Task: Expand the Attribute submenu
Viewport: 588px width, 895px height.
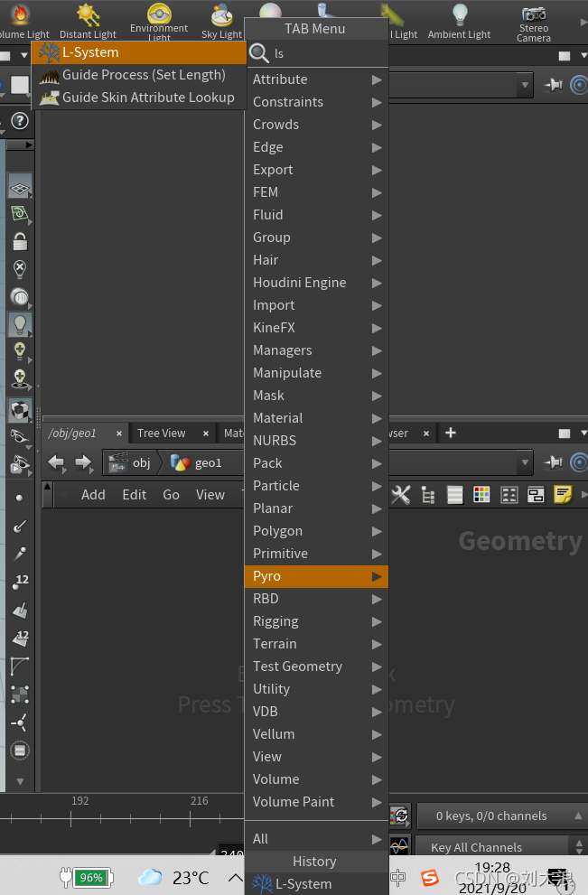Action: 316,79
